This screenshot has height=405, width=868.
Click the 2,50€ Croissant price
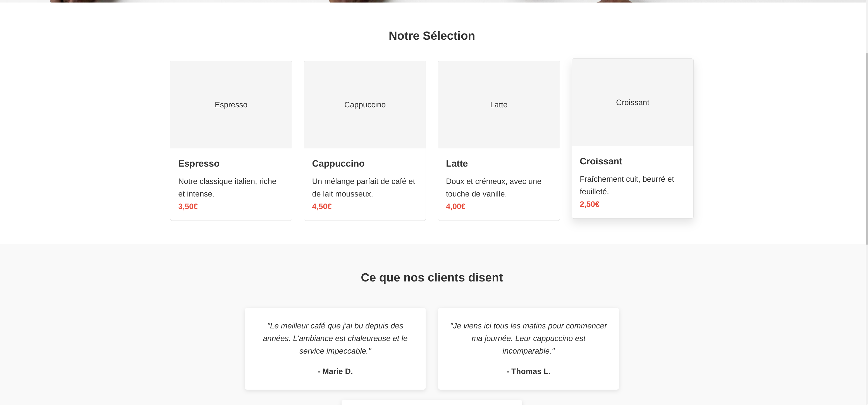[589, 204]
